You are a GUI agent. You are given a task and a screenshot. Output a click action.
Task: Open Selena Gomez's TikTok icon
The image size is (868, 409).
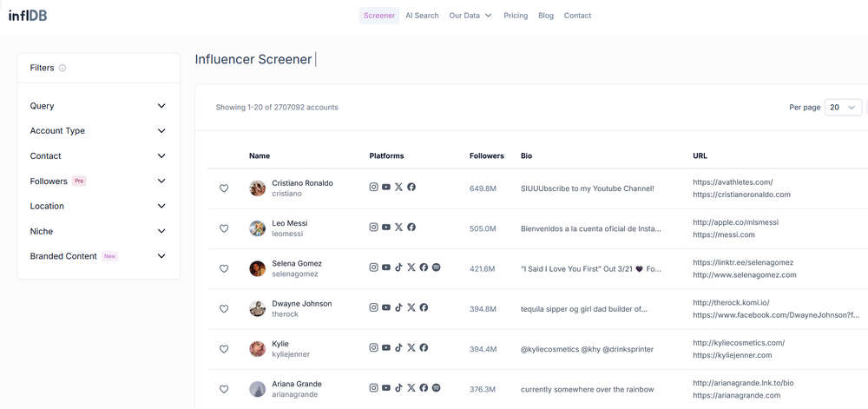point(398,267)
